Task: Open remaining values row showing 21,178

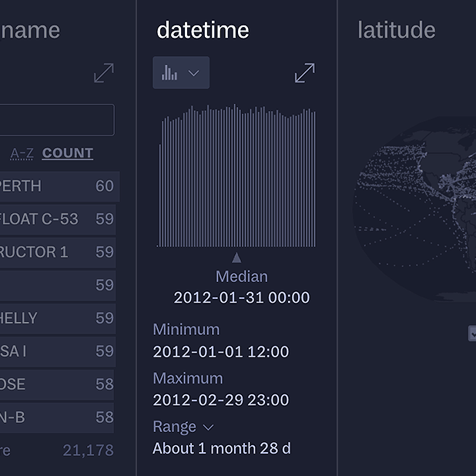Action: [x=57, y=450]
